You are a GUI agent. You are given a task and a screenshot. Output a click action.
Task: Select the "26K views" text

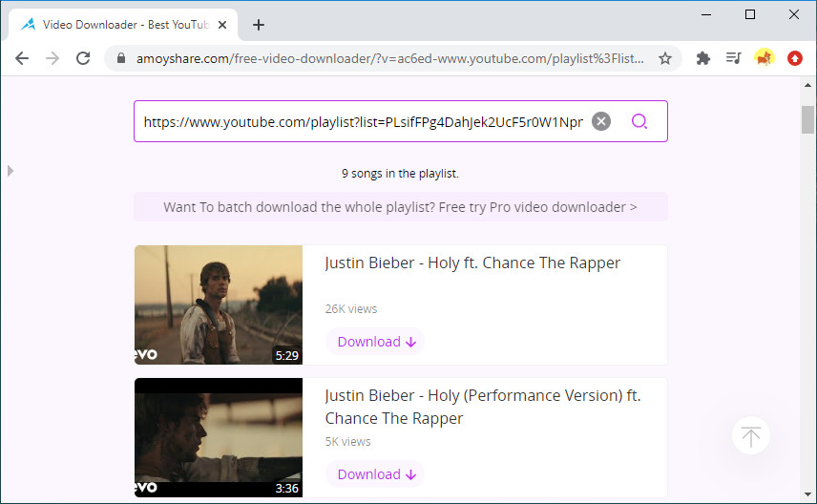coord(350,309)
